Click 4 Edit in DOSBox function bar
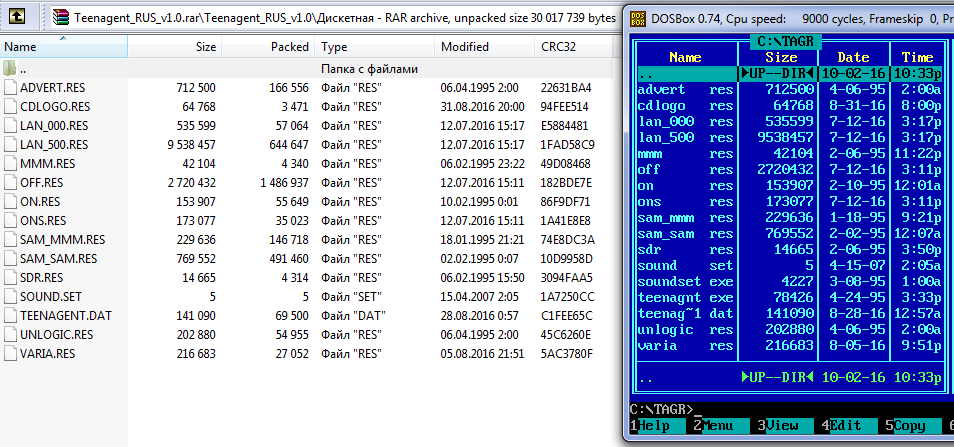 pos(851,426)
